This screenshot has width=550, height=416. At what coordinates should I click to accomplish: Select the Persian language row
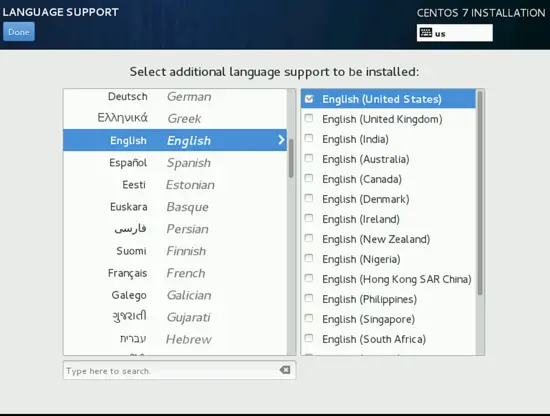pyautogui.click(x=175, y=229)
